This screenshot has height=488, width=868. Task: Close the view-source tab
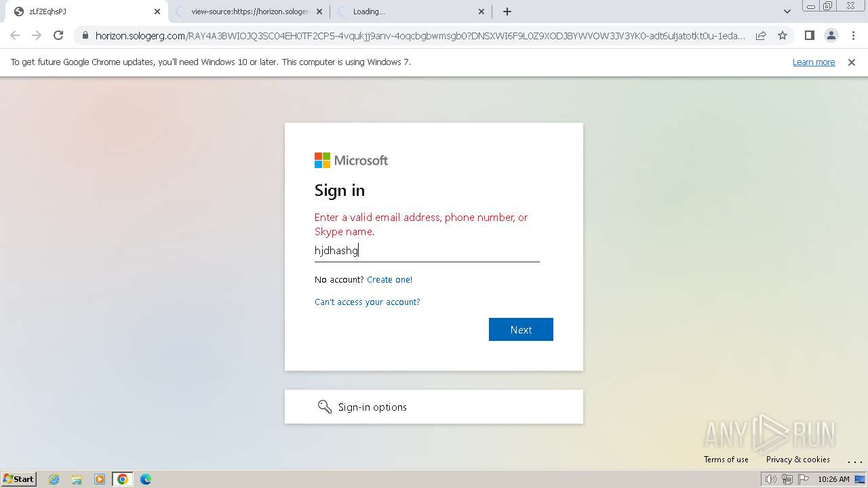pyautogui.click(x=320, y=12)
